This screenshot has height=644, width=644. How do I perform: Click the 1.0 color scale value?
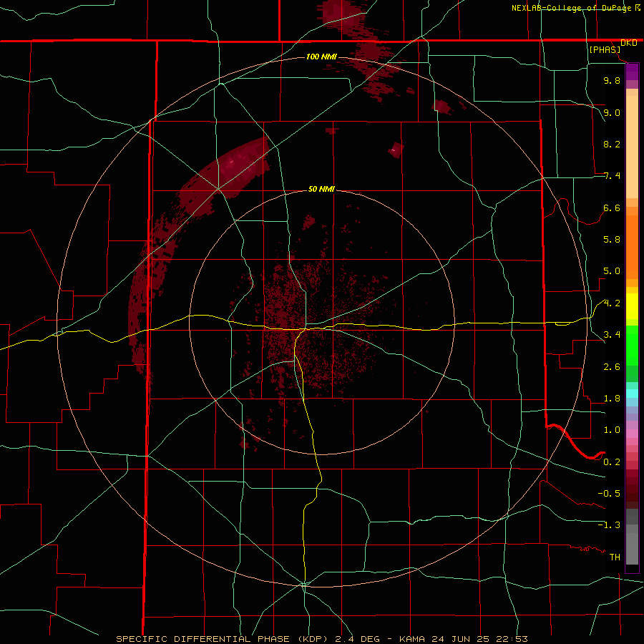[x=612, y=430]
